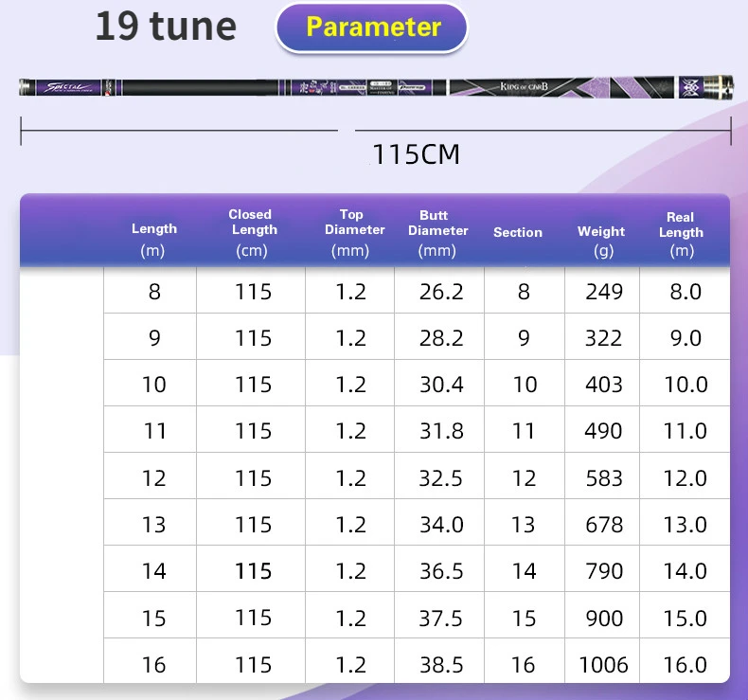Select the Butt Diameter column header

pos(437,232)
